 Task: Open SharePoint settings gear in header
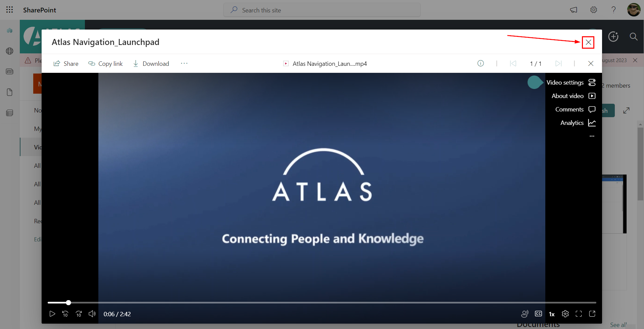point(594,10)
